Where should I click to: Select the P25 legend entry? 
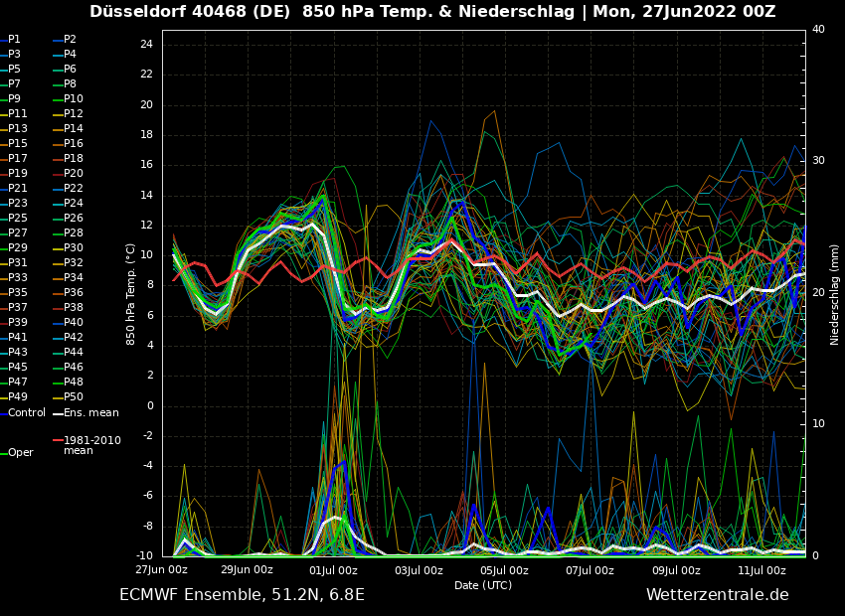click(x=18, y=219)
